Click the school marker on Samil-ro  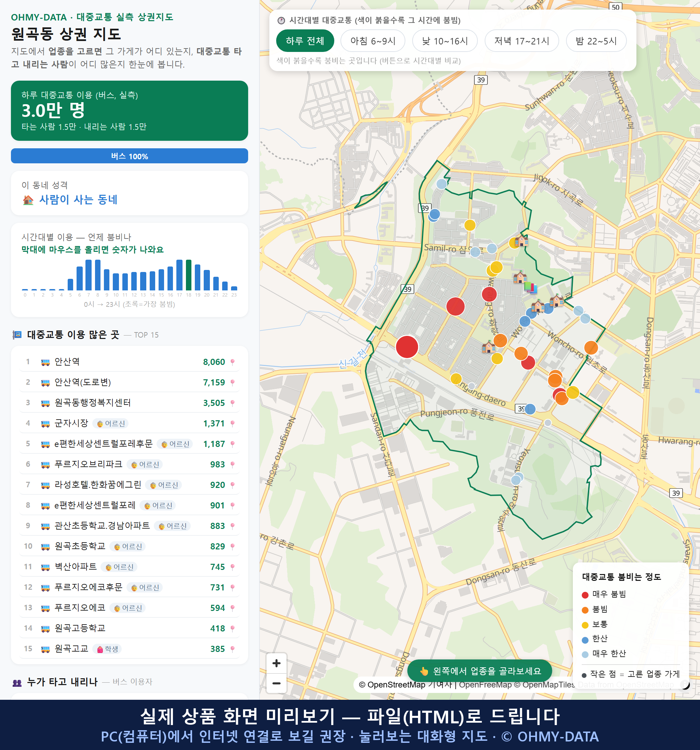[x=521, y=240]
